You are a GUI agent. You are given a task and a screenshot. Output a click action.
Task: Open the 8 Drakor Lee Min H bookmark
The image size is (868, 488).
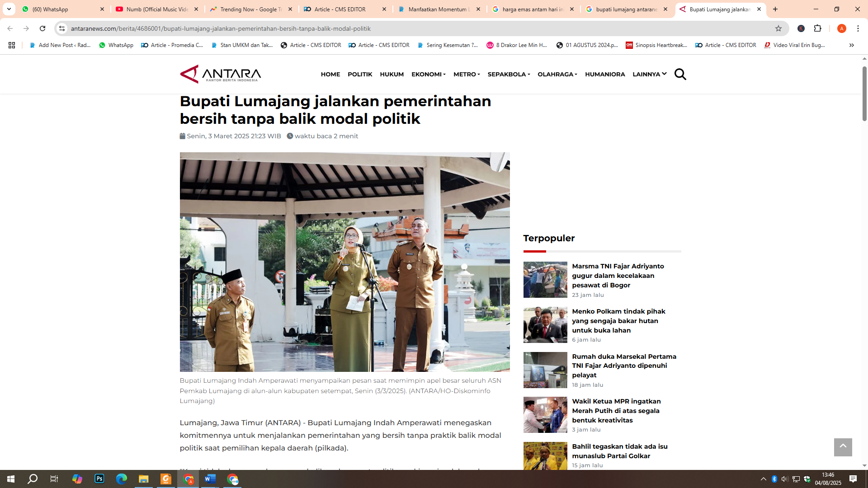(517, 45)
